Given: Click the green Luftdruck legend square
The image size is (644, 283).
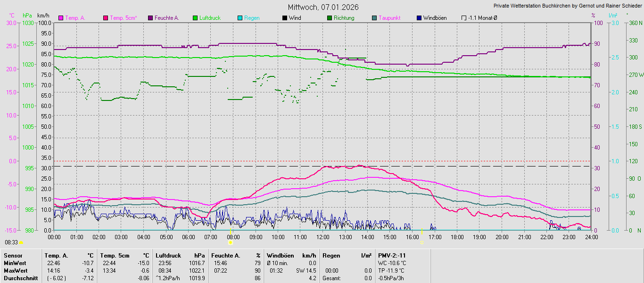Looking at the screenshot, I should (x=195, y=18).
